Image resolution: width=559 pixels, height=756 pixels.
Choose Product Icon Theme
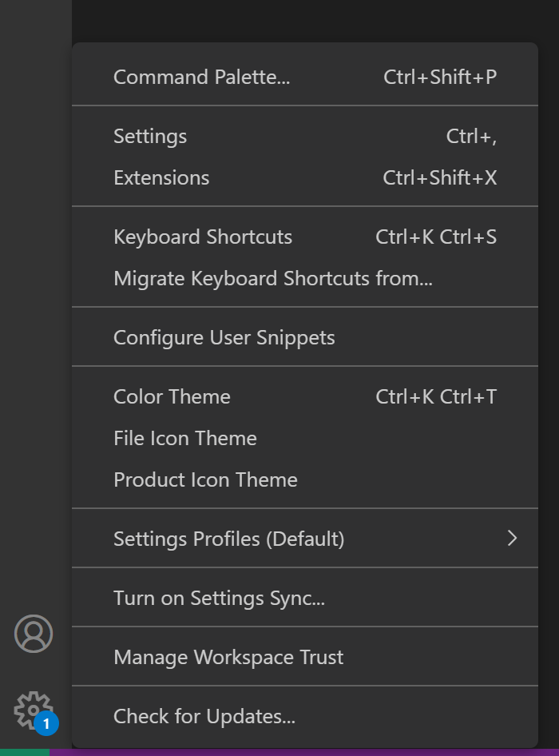click(x=206, y=479)
